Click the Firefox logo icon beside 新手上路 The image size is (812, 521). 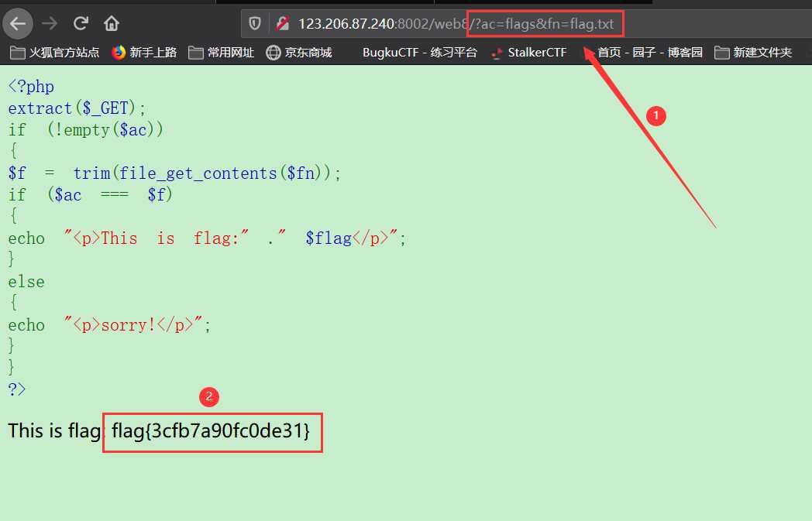pos(119,53)
